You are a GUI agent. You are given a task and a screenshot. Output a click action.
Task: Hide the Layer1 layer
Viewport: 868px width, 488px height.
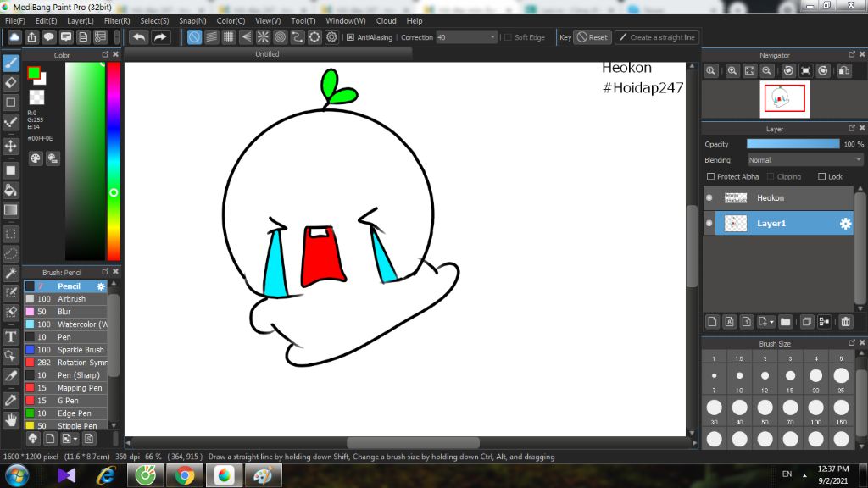pyautogui.click(x=709, y=224)
